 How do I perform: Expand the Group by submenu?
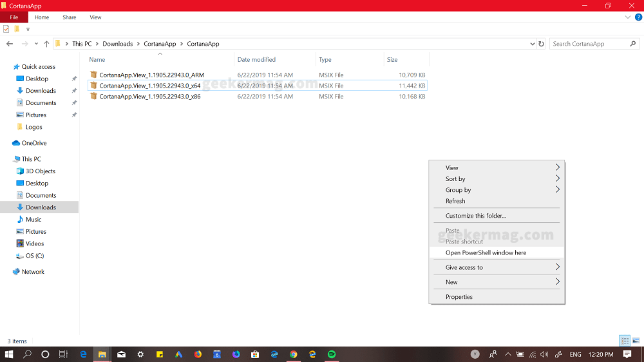point(497,190)
